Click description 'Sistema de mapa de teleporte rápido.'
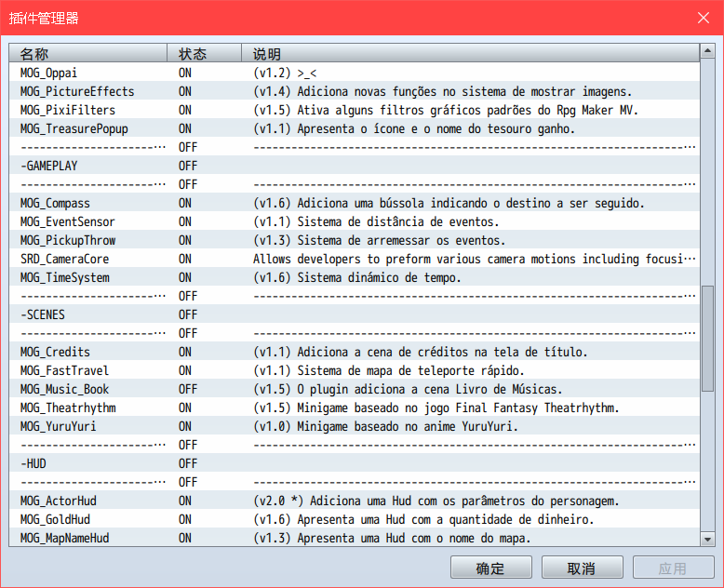Image resolution: width=724 pixels, height=588 pixels. pyautogui.click(x=389, y=370)
